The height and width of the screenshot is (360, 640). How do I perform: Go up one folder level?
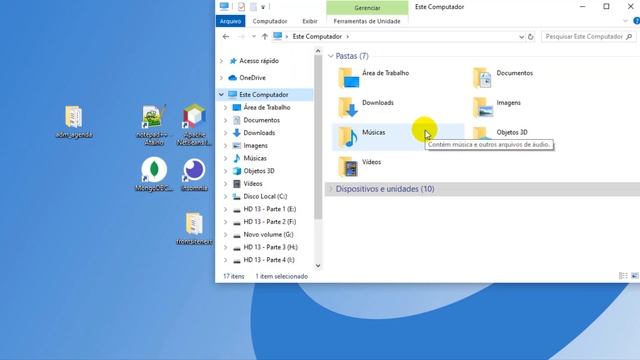[x=264, y=37]
